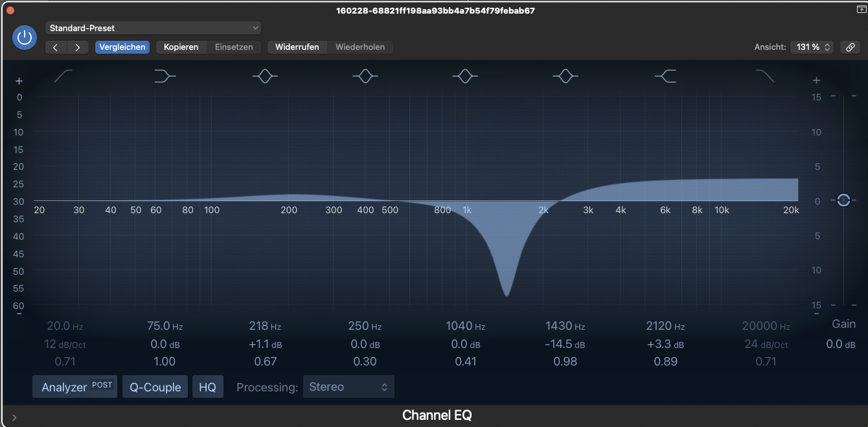Click the master Gain slider handle
This screenshot has height=427, width=868.
(843, 200)
